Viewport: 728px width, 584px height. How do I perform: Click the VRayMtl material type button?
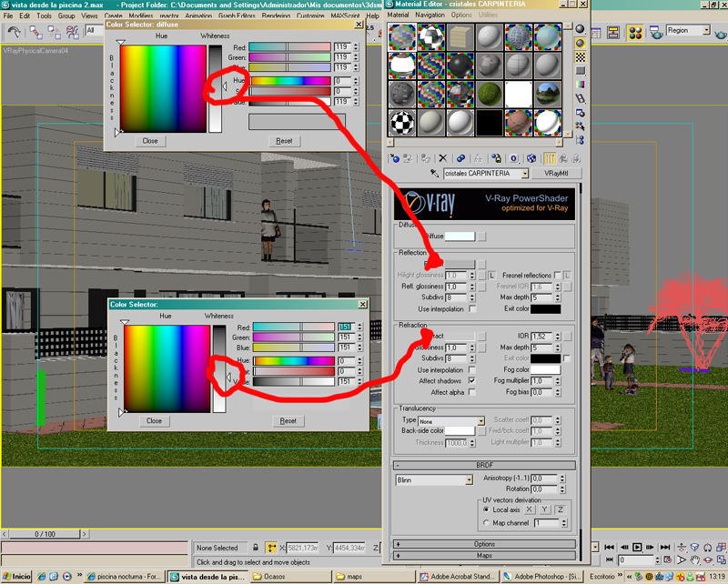coord(556,173)
